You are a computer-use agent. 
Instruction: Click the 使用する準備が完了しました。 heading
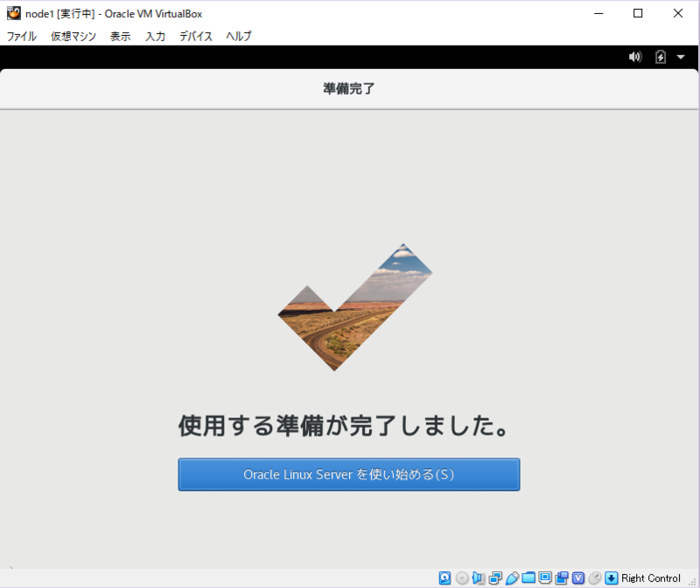click(x=343, y=425)
